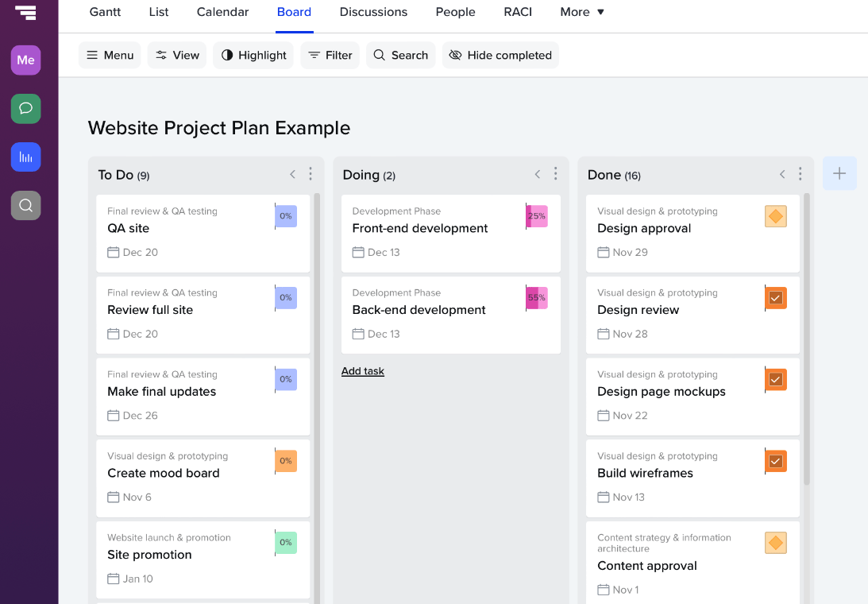The width and height of the screenshot is (868, 604).
Task: Open the chat bubble icon in the sidebar
Action: (x=25, y=108)
